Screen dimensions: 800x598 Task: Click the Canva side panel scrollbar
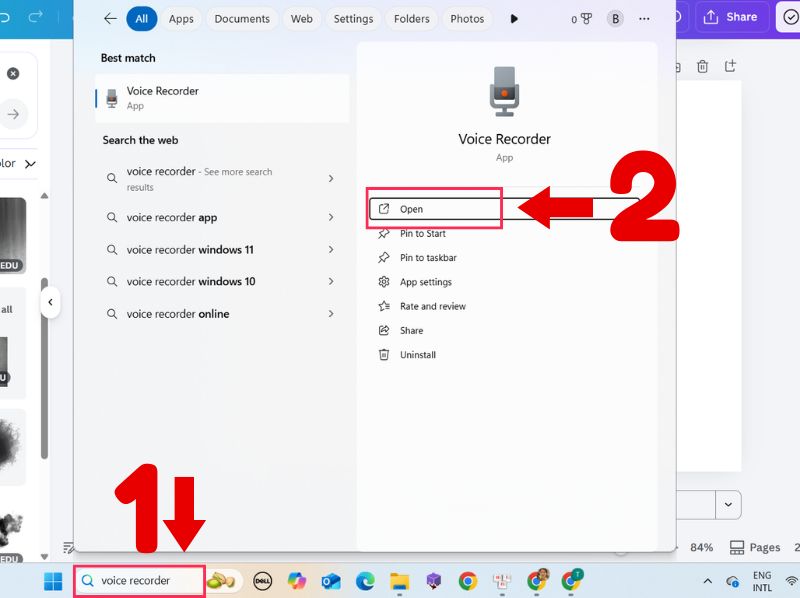44,368
